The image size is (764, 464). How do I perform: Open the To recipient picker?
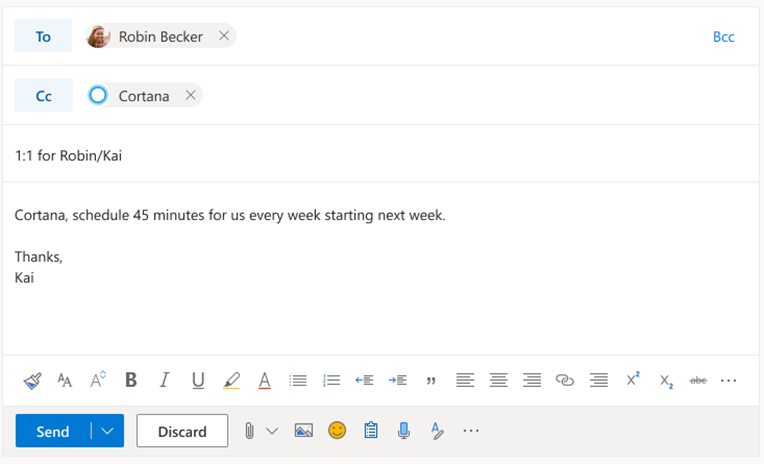pos(43,36)
